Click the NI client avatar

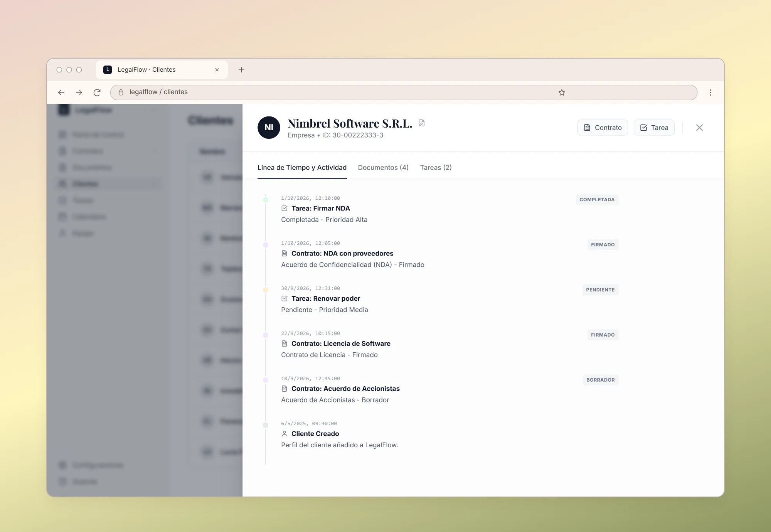click(269, 128)
